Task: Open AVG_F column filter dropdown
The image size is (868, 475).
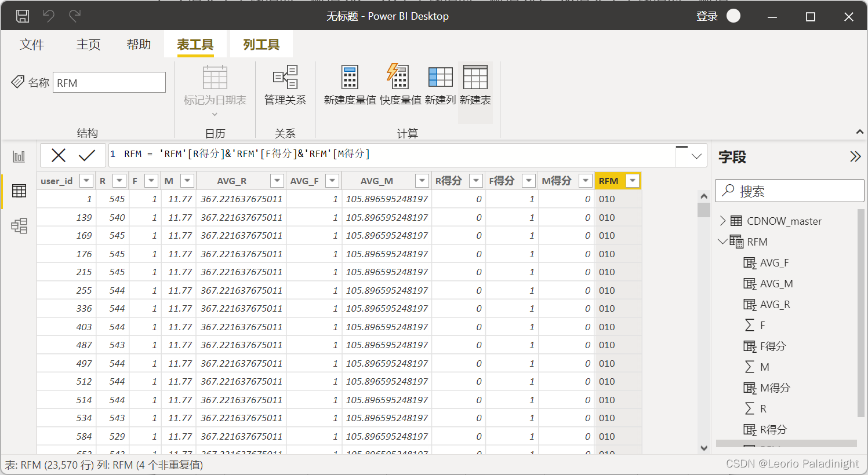Action: [x=332, y=181]
